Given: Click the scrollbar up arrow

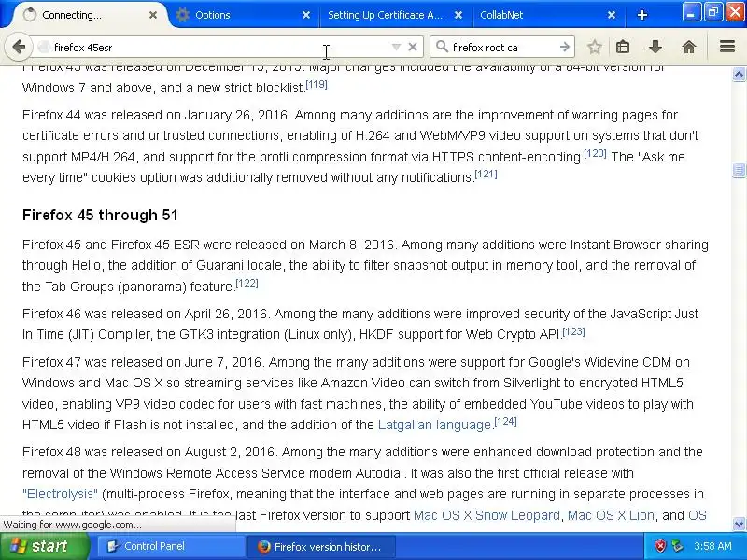Looking at the screenshot, I should click(x=739, y=75).
